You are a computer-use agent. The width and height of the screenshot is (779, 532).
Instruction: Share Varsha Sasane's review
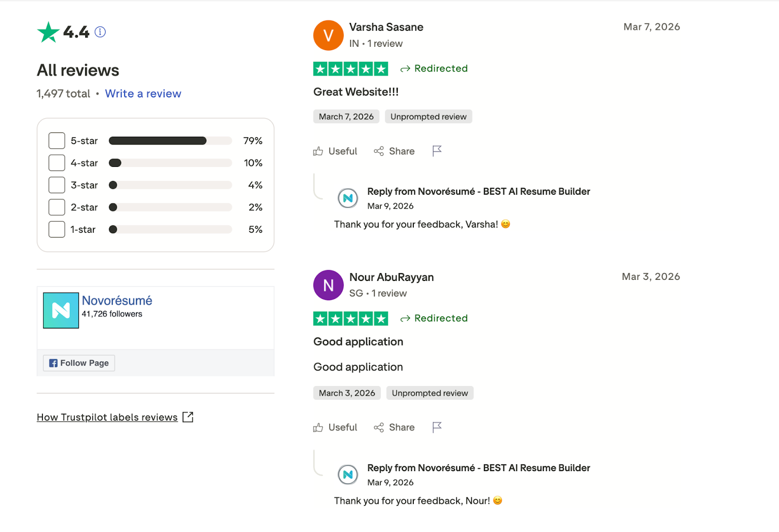pos(394,151)
